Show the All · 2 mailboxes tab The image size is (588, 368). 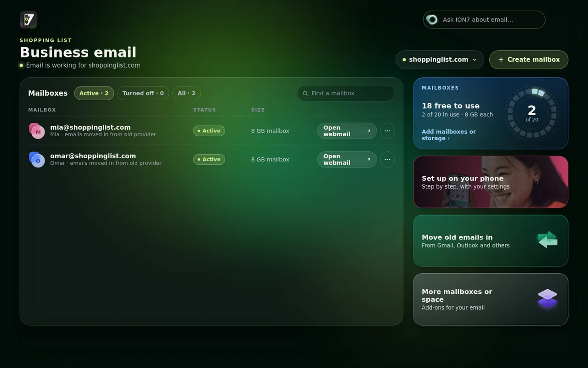pyautogui.click(x=187, y=93)
